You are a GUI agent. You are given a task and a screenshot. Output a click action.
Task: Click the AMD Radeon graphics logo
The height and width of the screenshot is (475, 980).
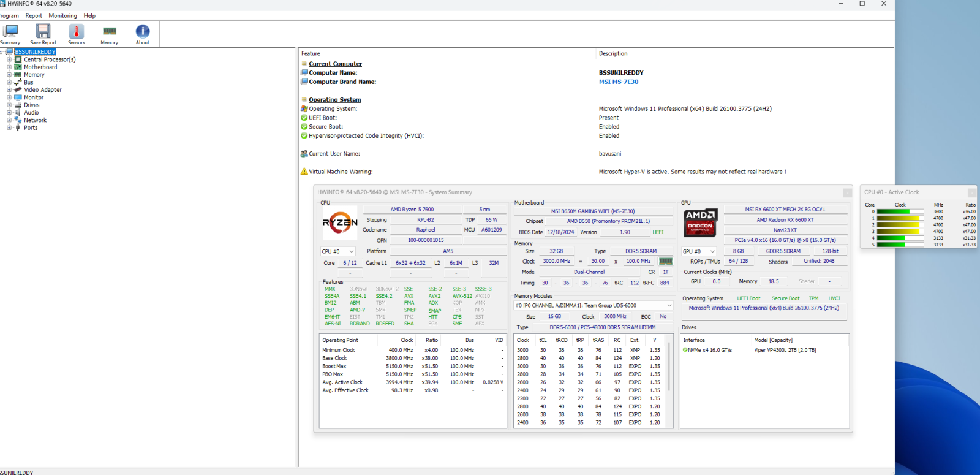(700, 222)
